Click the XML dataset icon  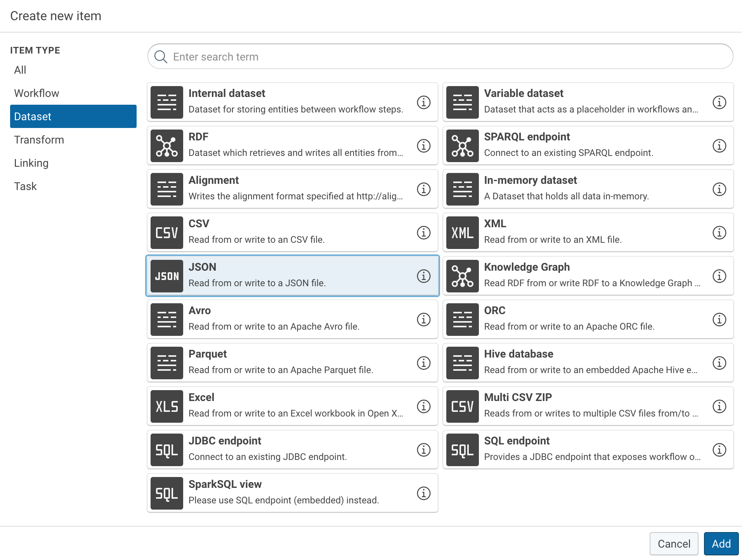point(462,233)
